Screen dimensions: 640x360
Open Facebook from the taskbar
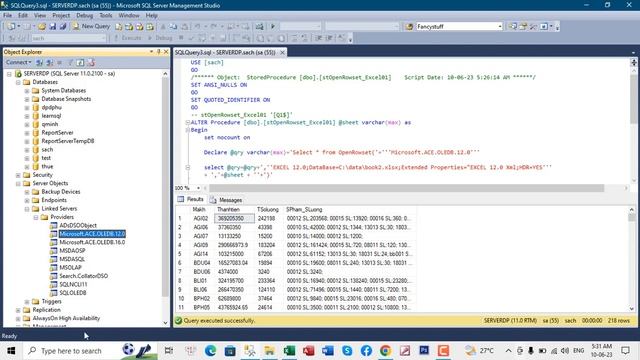366,351
